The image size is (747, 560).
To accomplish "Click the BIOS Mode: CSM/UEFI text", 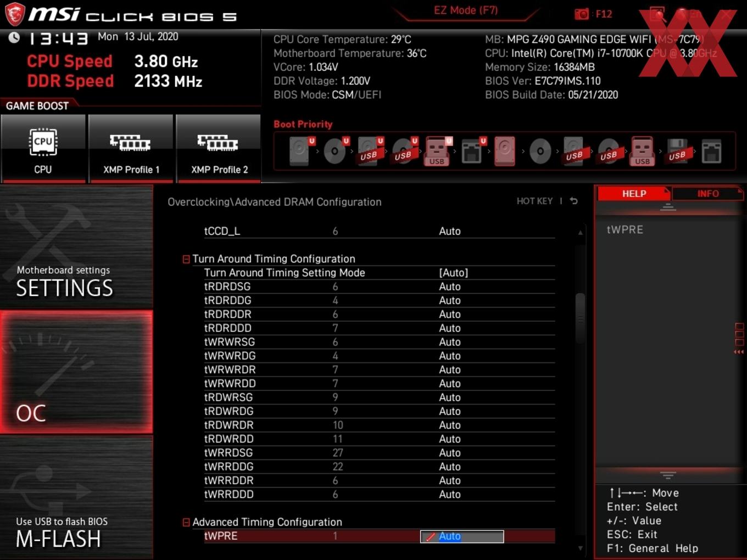I will (x=327, y=95).
